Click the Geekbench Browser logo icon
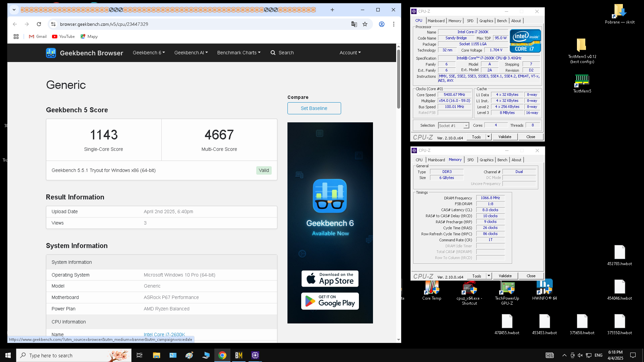 tap(51, 53)
